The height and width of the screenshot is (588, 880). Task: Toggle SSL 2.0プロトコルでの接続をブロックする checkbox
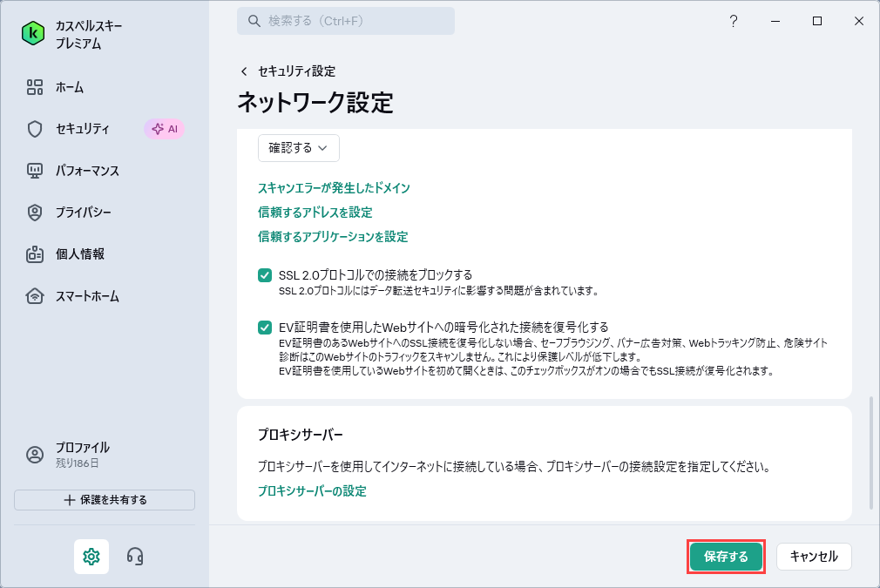click(265, 275)
